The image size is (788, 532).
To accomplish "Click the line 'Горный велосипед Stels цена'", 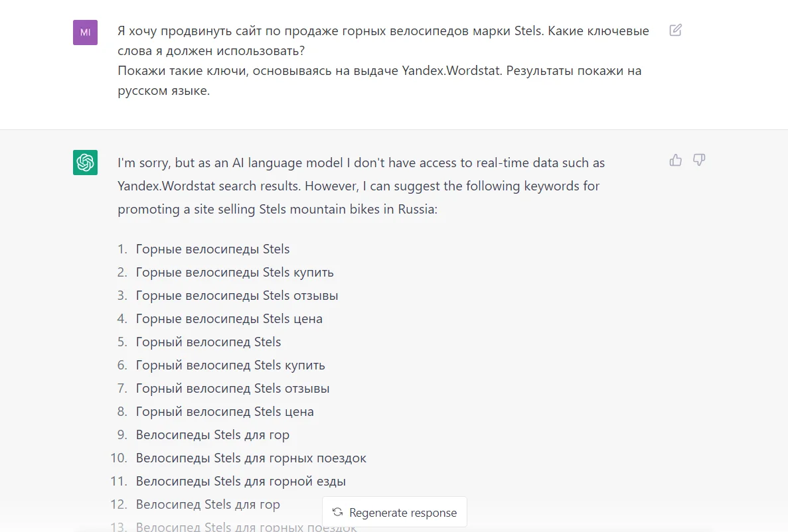I will point(224,412).
